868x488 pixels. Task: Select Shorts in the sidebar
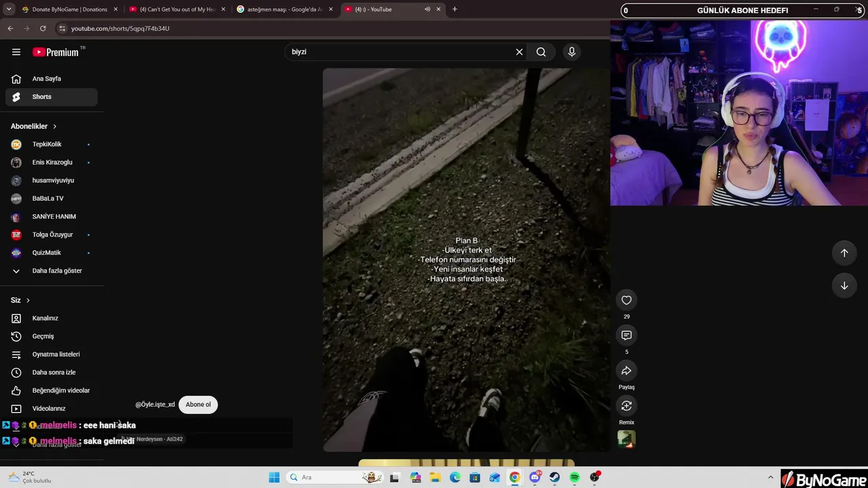point(52,97)
